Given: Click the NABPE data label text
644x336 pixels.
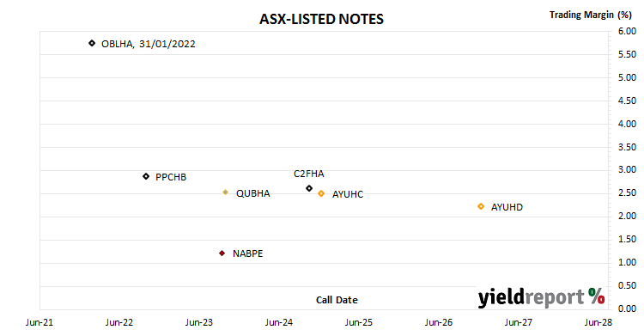Looking at the screenshot, I should click(x=247, y=254).
